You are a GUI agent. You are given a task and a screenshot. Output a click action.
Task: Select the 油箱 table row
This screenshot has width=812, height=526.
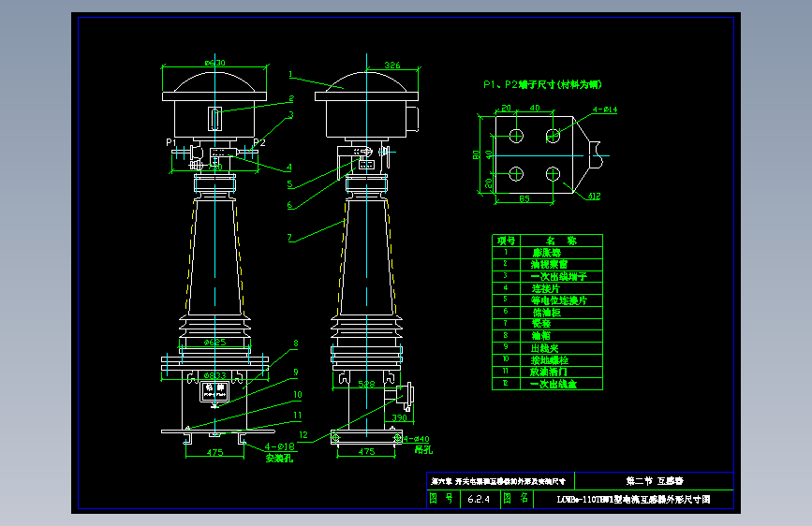click(x=547, y=335)
